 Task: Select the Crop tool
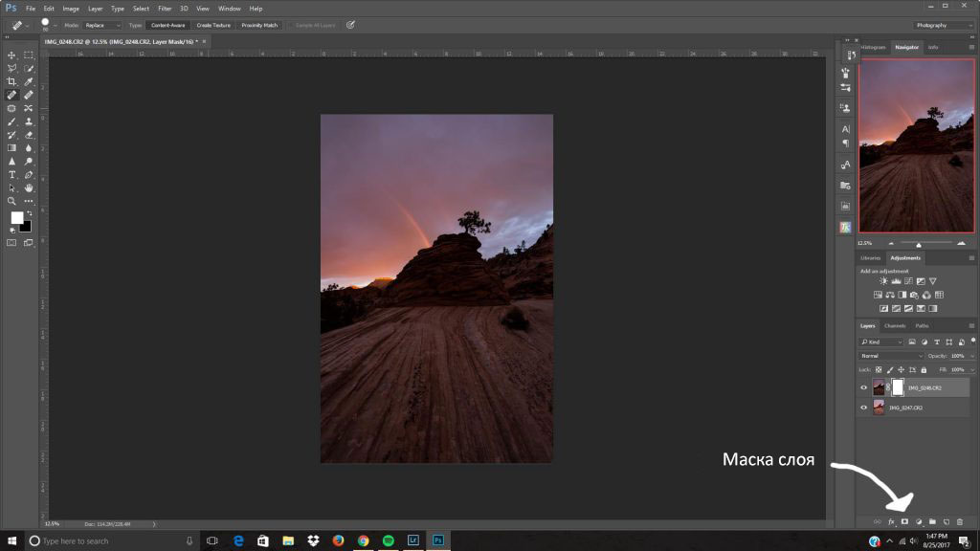pos(12,82)
